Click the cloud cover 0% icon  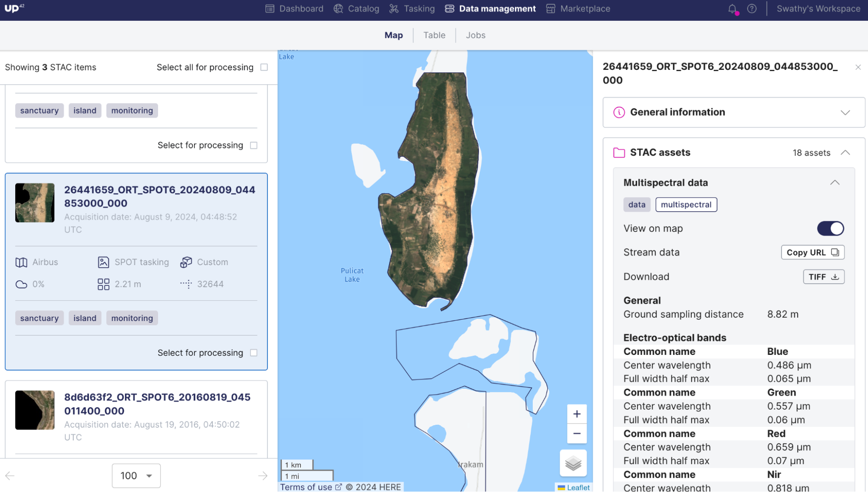21,285
